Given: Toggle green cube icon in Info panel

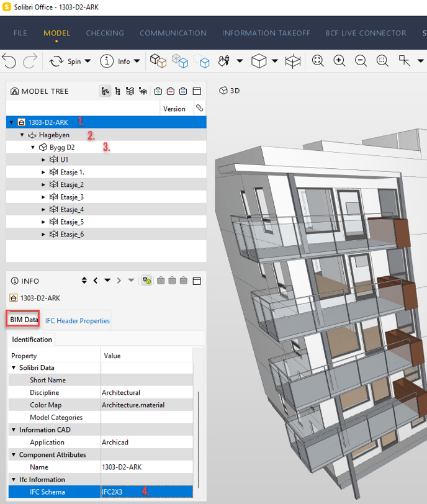Looking at the screenshot, I should coord(147,281).
